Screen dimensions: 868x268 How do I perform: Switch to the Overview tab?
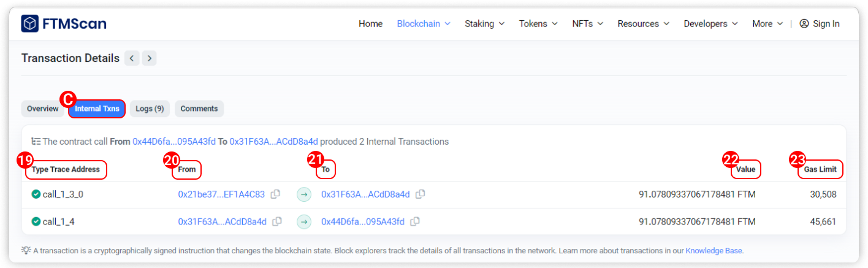(43, 109)
